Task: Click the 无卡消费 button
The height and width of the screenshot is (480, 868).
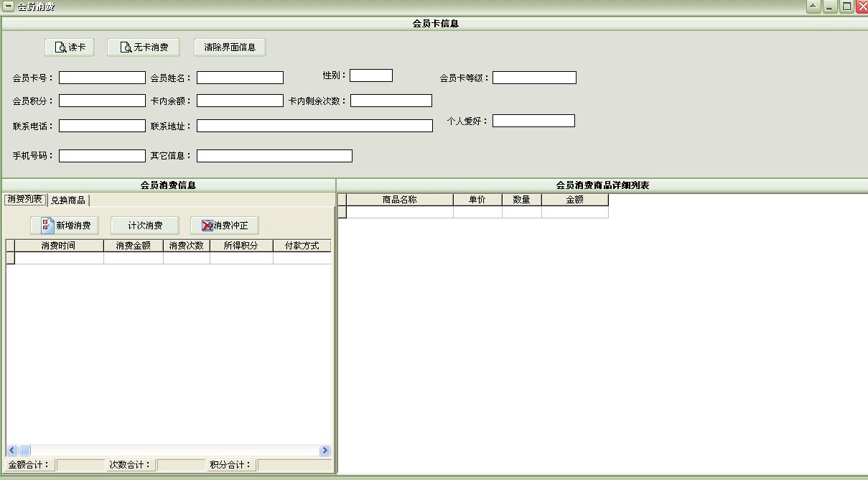Action: click(143, 47)
